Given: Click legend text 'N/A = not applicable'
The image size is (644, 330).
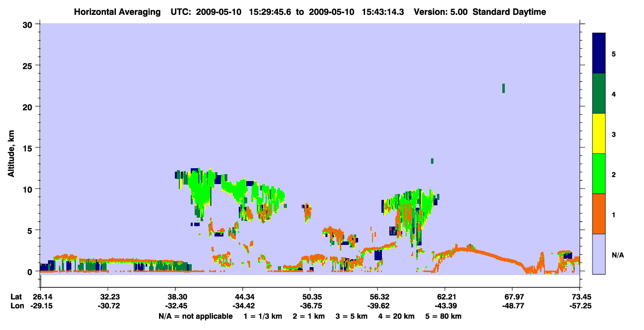Looking at the screenshot, I should 195,316.
